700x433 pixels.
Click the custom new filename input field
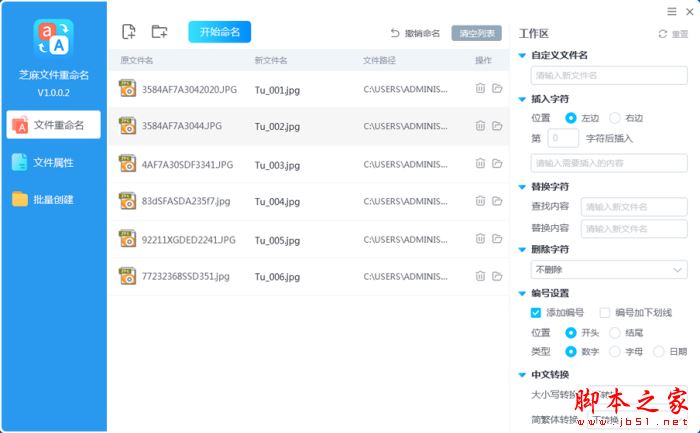pyautogui.click(x=609, y=75)
